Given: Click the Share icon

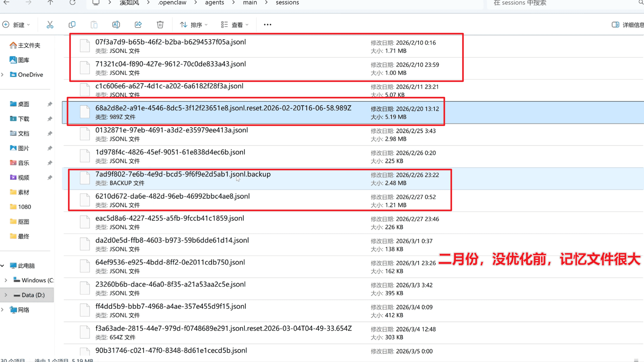Looking at the screenshot, I should pyautogui.click(x=138, y=24).
